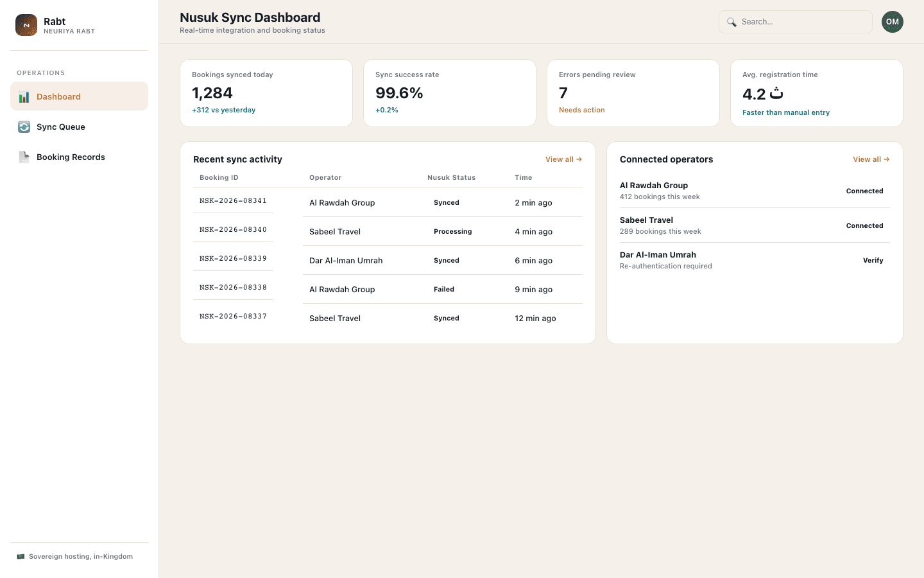Click the Dashboard bar chart icon
The width and height of the screenshot is (924, 578).
24,97
